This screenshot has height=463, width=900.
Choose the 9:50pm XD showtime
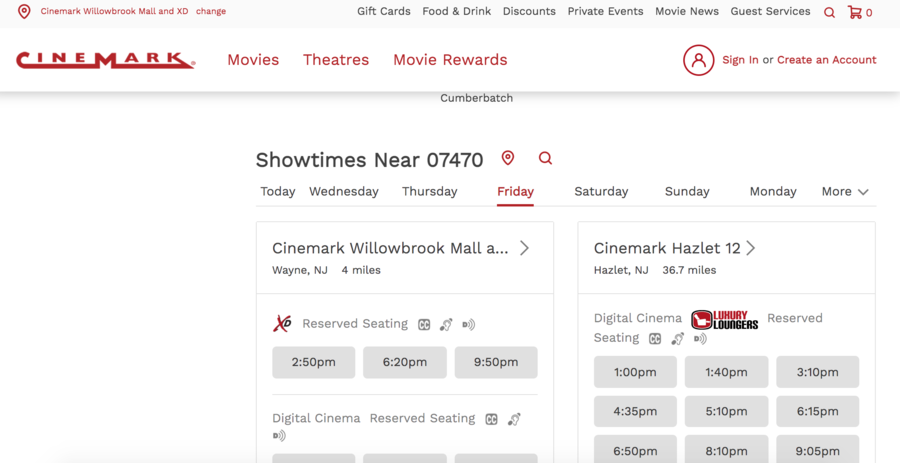pyautogui.click(x=496, y=362)
